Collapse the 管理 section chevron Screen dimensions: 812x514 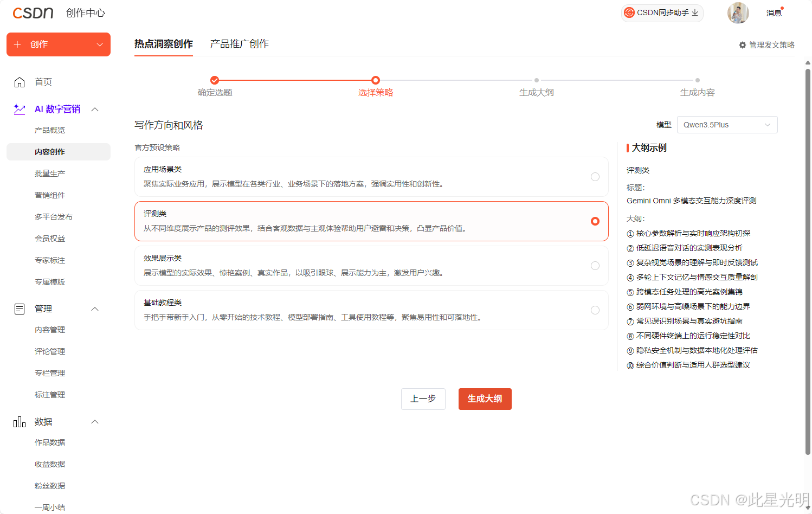click(x=95, y=309)
